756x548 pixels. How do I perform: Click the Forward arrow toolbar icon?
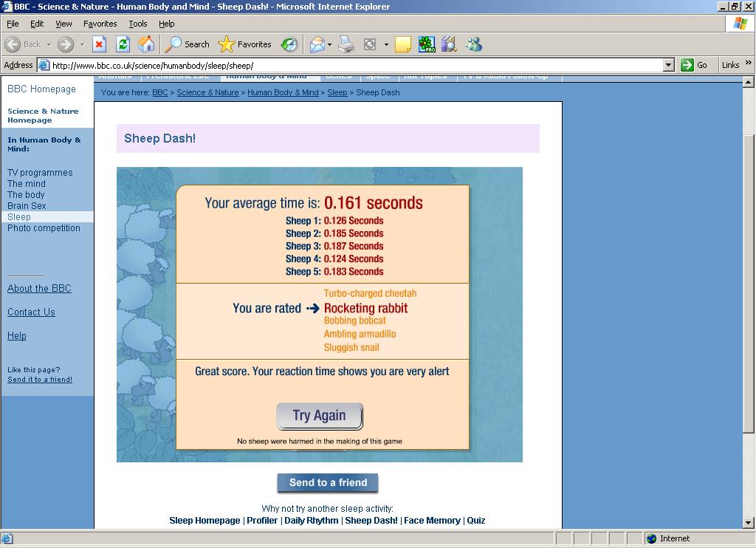point(66,44)
